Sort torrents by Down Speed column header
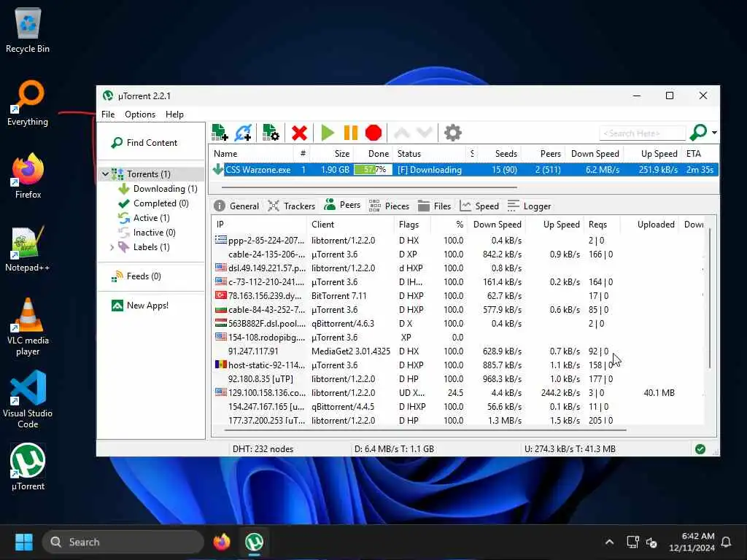Screen dimensions: 747x560 click(x=595, y=154)
